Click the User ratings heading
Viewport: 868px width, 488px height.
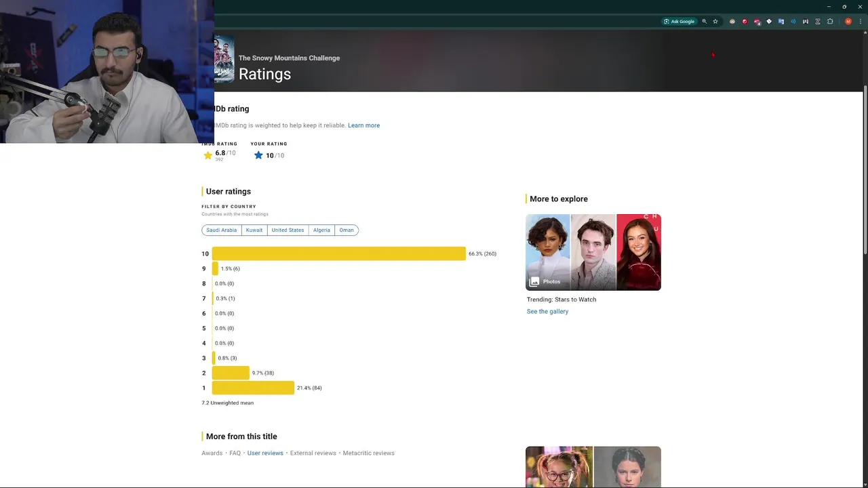(229, 192)
